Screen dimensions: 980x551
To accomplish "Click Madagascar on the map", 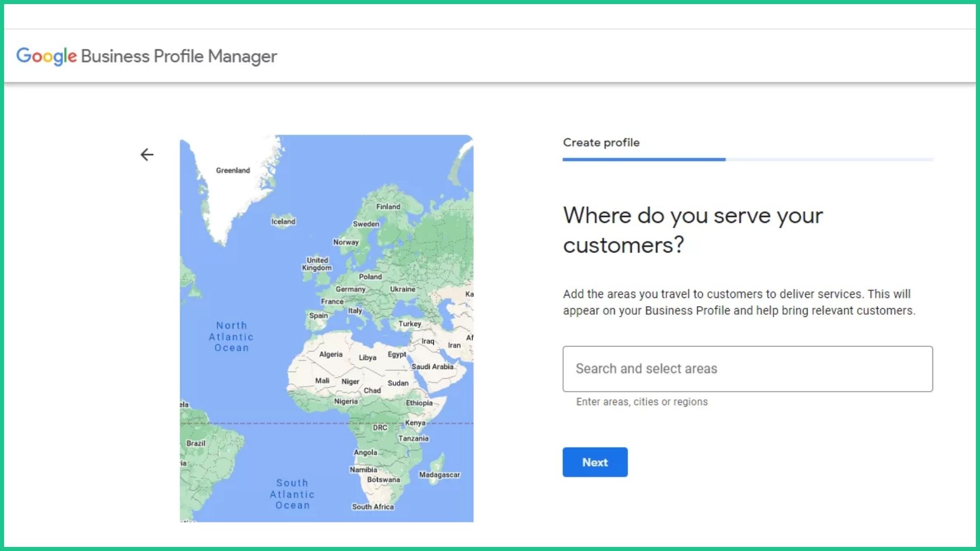I will (439, 474).
